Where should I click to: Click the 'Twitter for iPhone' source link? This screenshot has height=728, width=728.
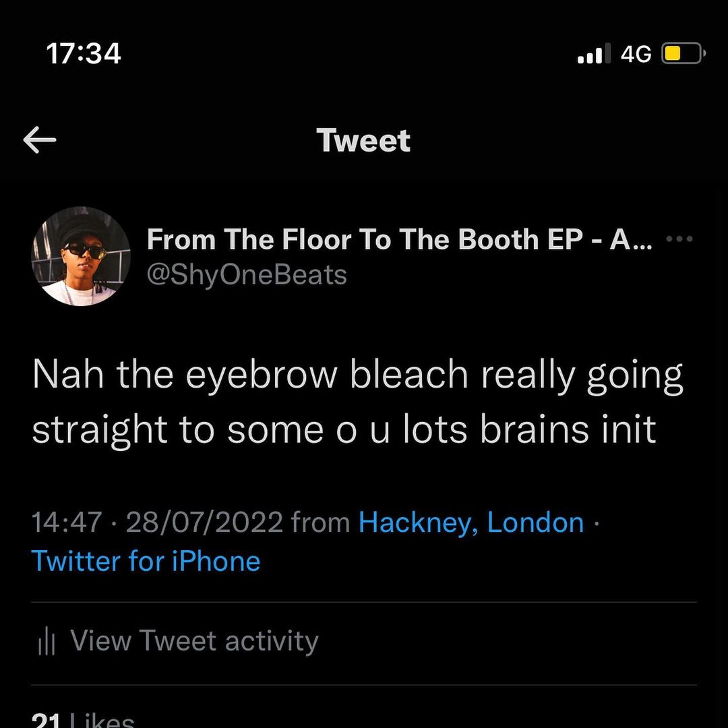click(146, 561)
